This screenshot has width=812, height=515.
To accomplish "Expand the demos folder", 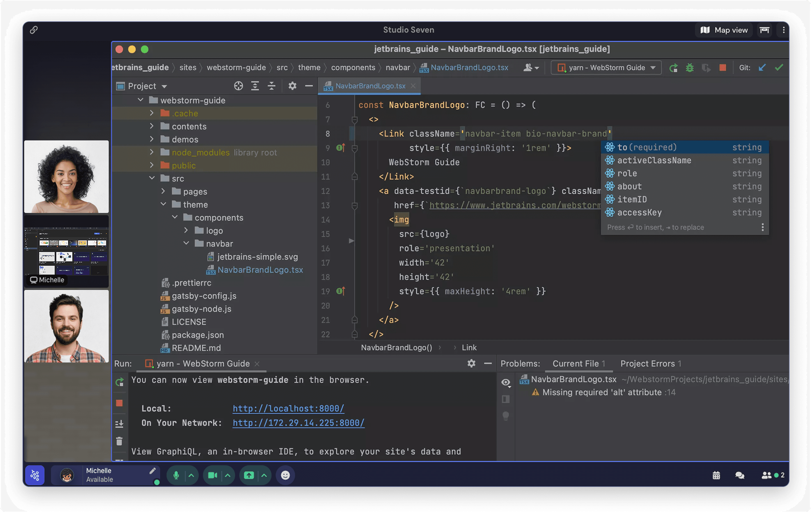I will [x=152, y=139].
